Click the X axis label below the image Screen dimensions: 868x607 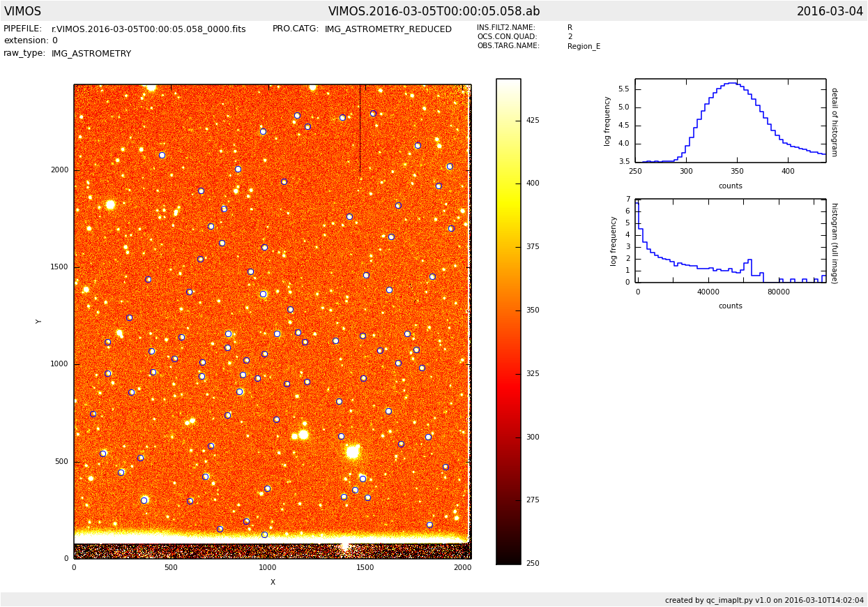pyautogui.click(x=273, y=582)
